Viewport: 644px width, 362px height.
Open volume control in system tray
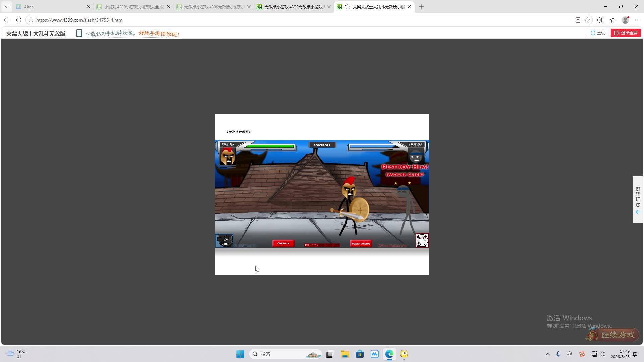(x=603, y=354)
